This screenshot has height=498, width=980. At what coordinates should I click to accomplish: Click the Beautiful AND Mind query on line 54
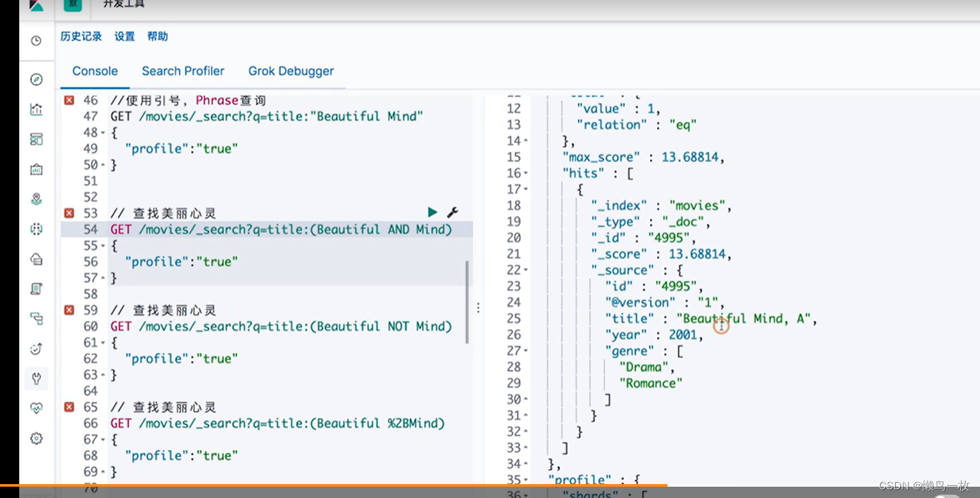tap(281, 229)
